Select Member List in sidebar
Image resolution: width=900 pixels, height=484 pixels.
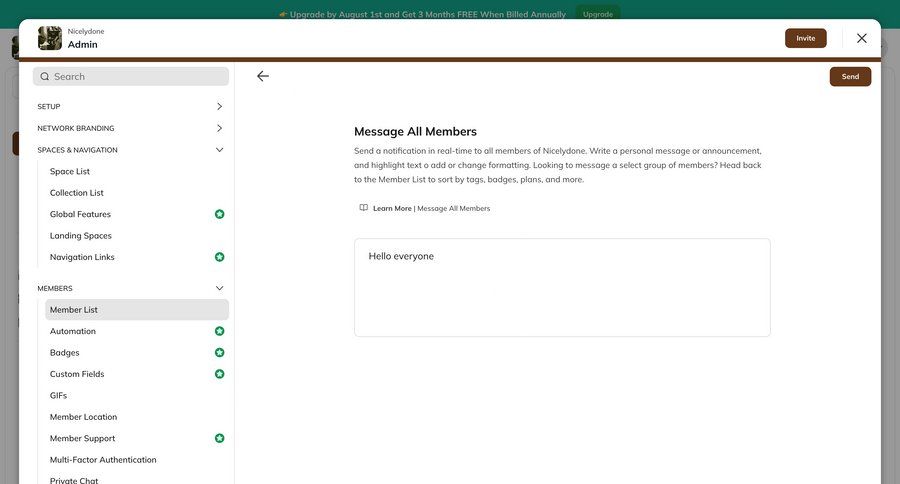tap(137, 309)
